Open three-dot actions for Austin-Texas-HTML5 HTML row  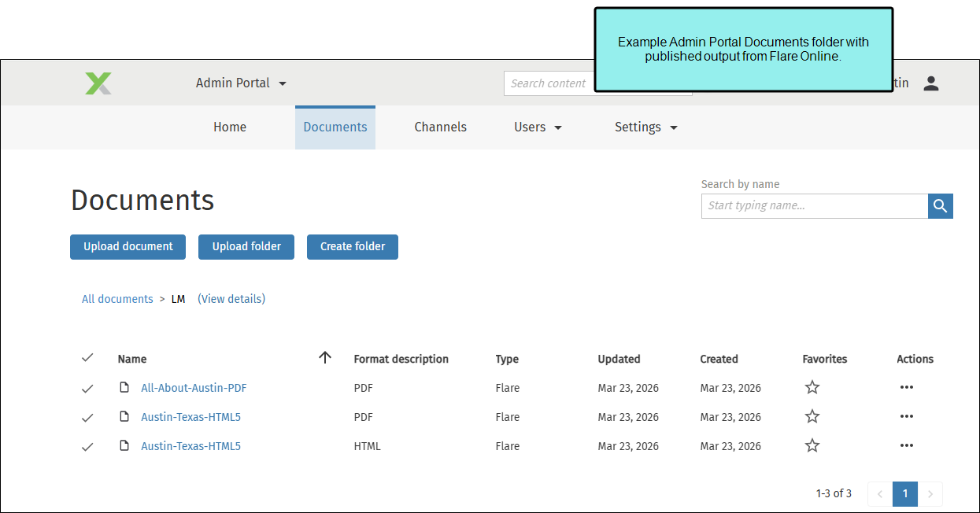click(x=906, y=446)
